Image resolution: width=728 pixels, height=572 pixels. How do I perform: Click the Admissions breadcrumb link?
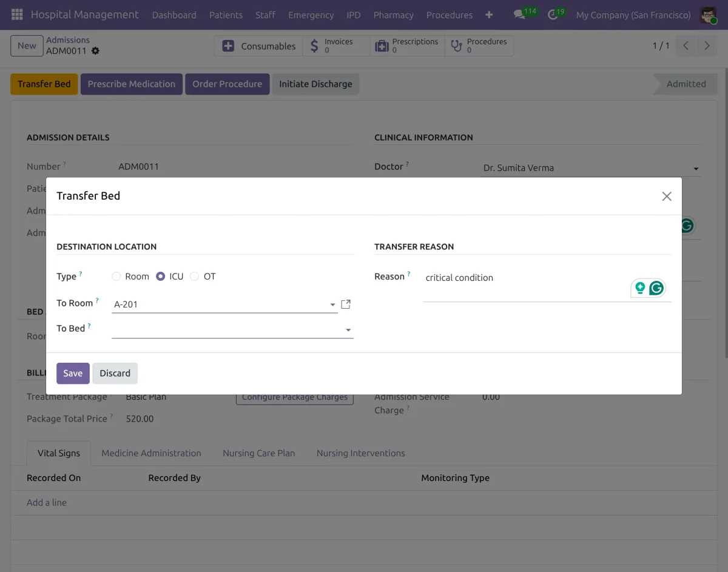(x=68, y=40)
